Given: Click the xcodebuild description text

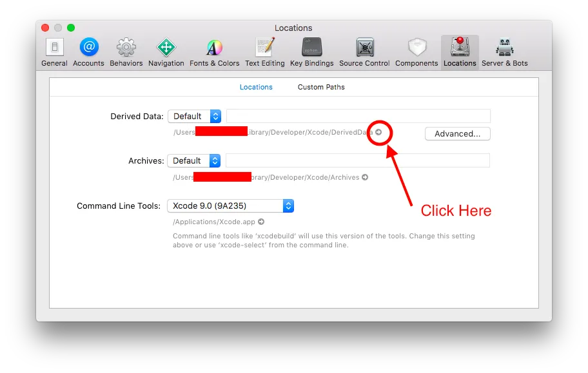Looking at the screenshot, I should coord(324,240).
